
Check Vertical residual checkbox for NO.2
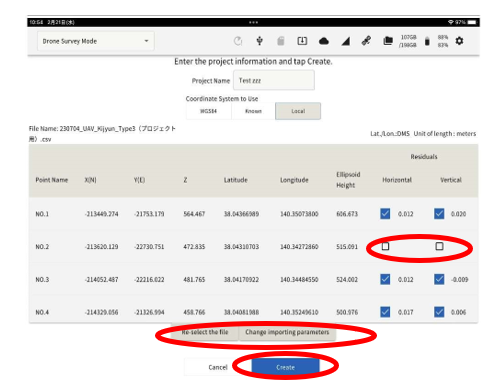(439, 246)
